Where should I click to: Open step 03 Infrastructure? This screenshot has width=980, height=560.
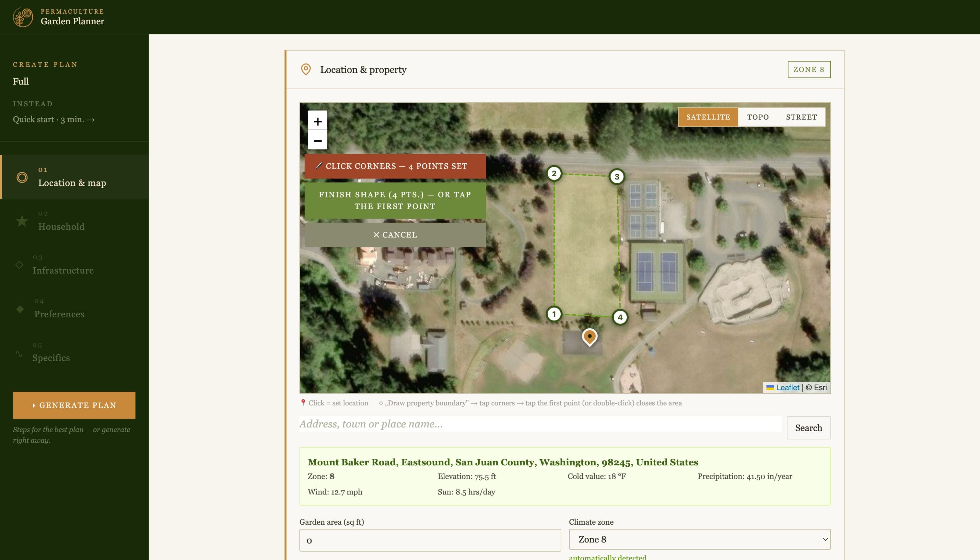75,265
